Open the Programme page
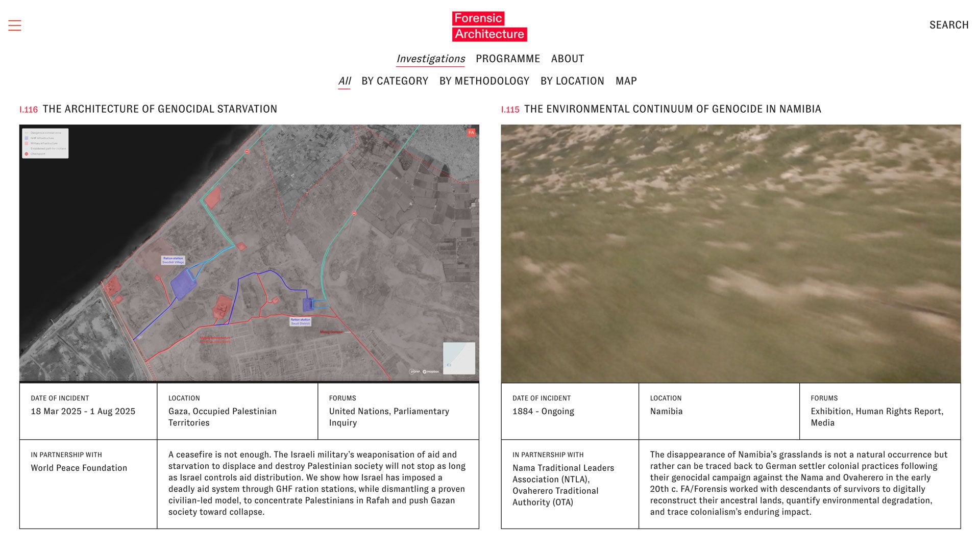The width and height of the screenshot is (980, 555). coord(507,59)
